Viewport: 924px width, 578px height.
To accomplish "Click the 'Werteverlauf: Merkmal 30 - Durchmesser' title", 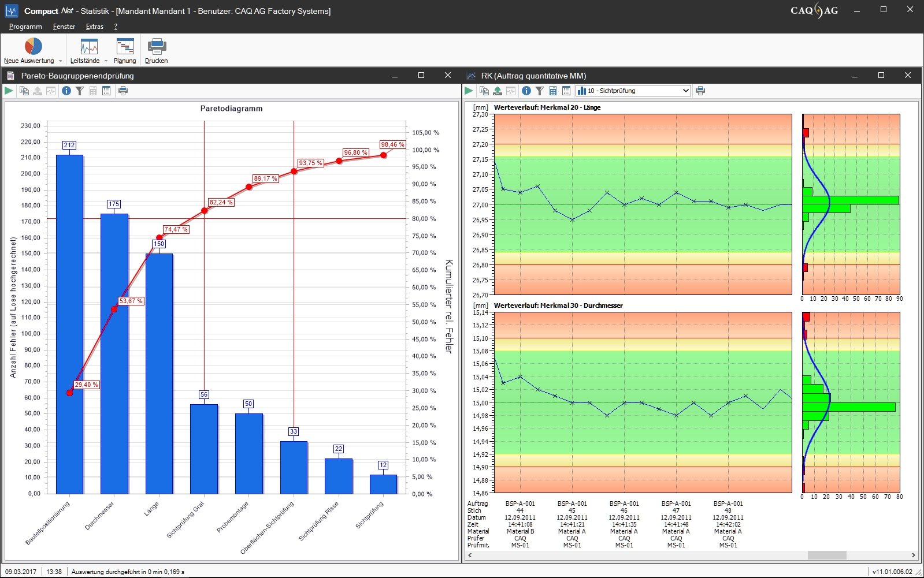I will (558, 305).
